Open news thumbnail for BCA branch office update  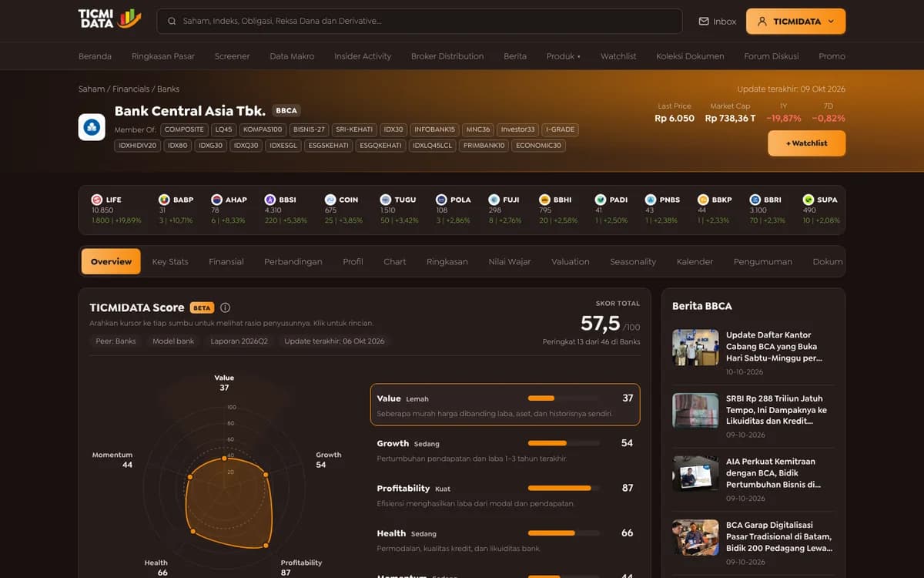point(695,348)
